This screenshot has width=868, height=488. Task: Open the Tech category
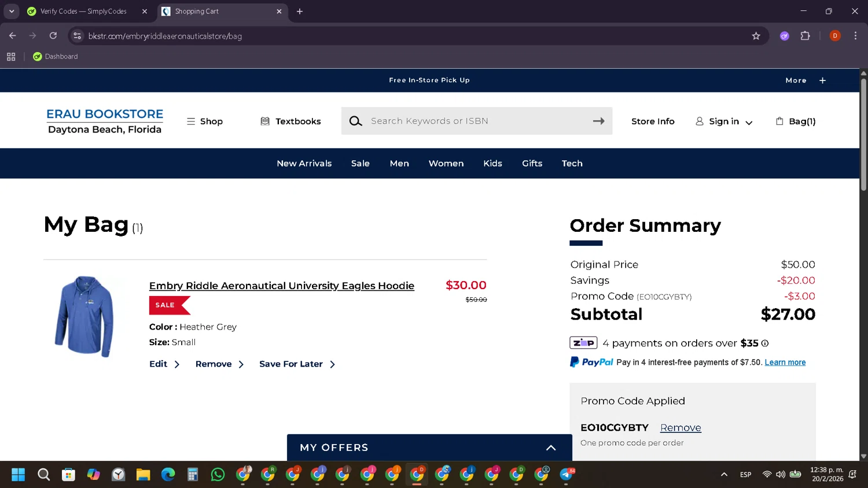(572, 164)
